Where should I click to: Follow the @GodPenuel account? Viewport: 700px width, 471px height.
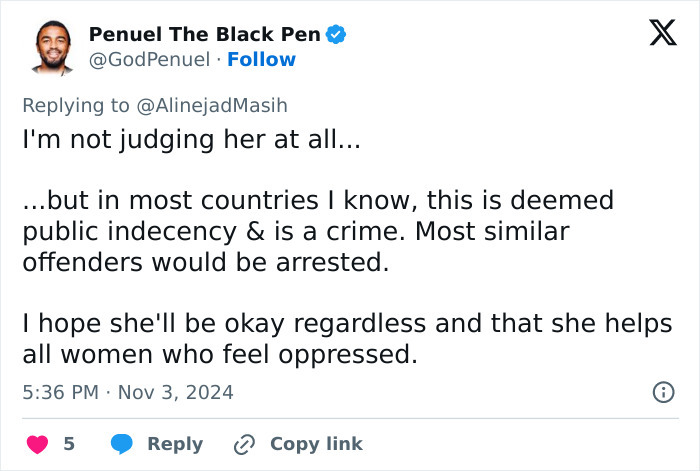point(261,60)
